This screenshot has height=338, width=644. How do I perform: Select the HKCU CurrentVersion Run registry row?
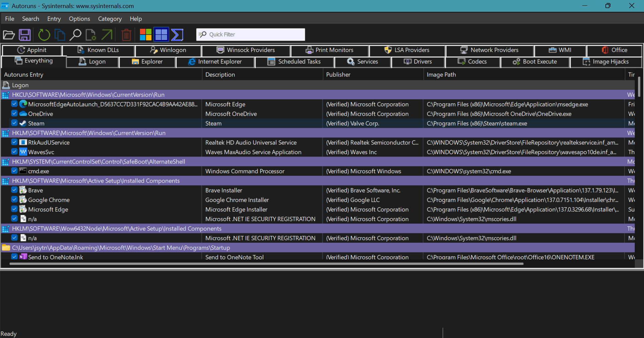(x=318, y=95)
